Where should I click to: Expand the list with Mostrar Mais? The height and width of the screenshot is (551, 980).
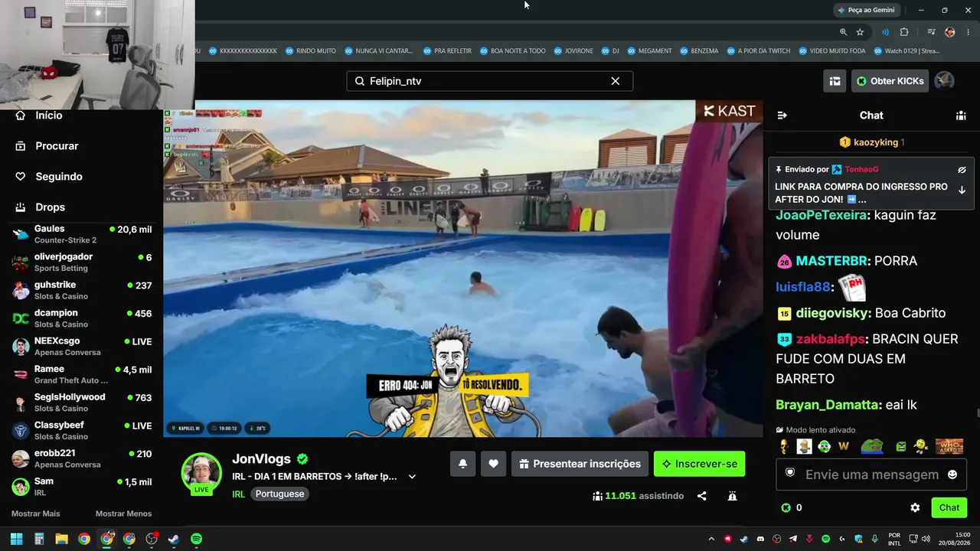coord(36,514)
